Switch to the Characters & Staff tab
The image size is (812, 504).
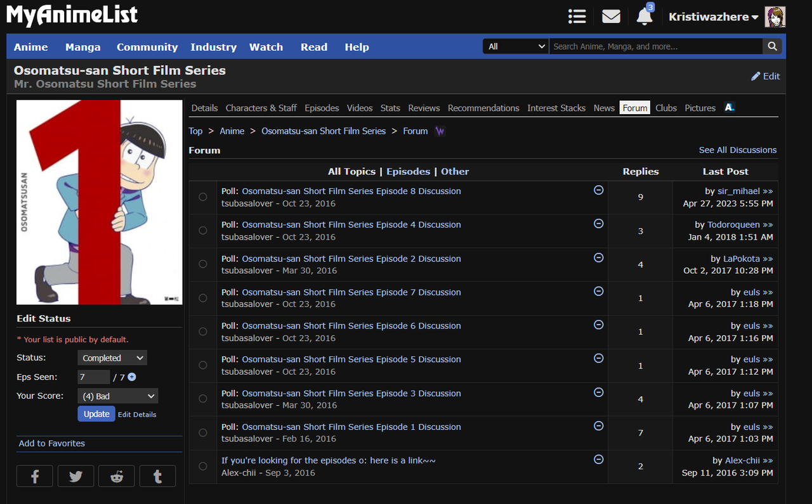coord(261,108)
